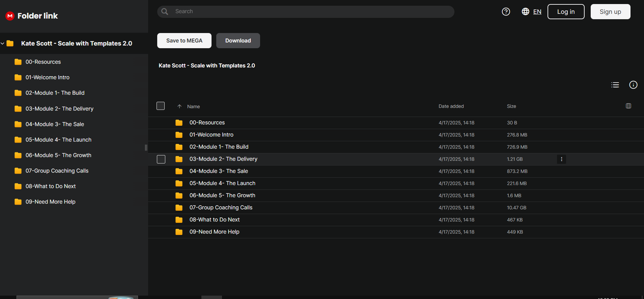Select 09-Need More Help in sidebar

(51, 202)
